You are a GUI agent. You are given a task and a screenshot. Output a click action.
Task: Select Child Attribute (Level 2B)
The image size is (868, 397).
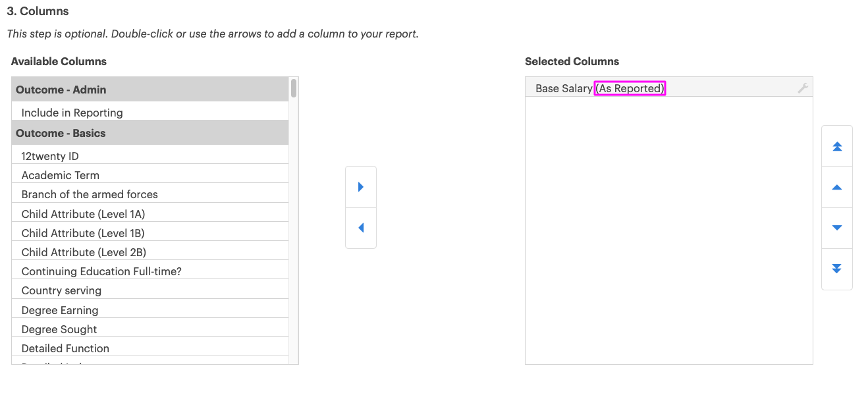click(x=84, y=252)
